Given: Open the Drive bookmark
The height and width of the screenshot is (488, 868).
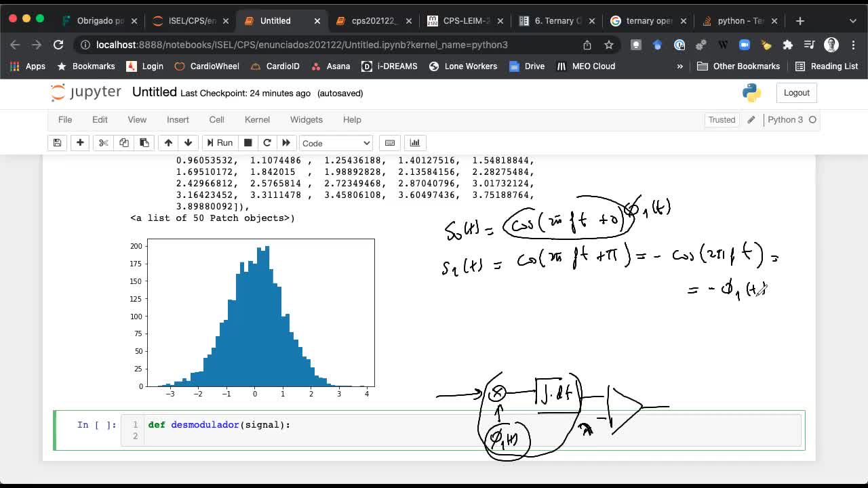Looking at the screenshot, I should click(526, 66).
